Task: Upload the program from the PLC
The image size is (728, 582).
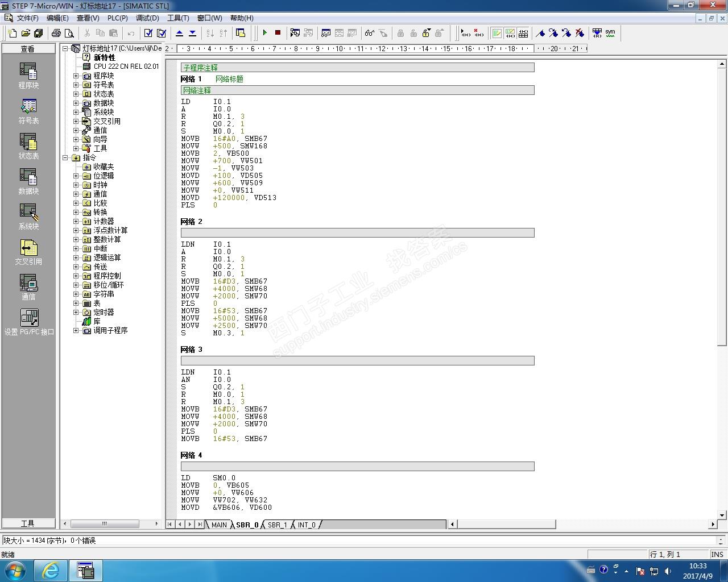Action: pos(179,33)
